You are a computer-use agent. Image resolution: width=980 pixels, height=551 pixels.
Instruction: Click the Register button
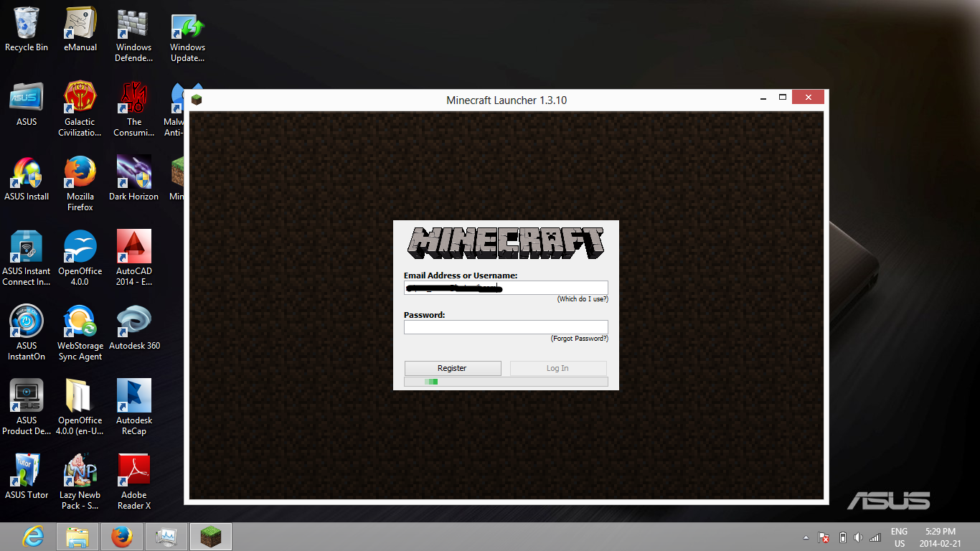click(453, 368)
